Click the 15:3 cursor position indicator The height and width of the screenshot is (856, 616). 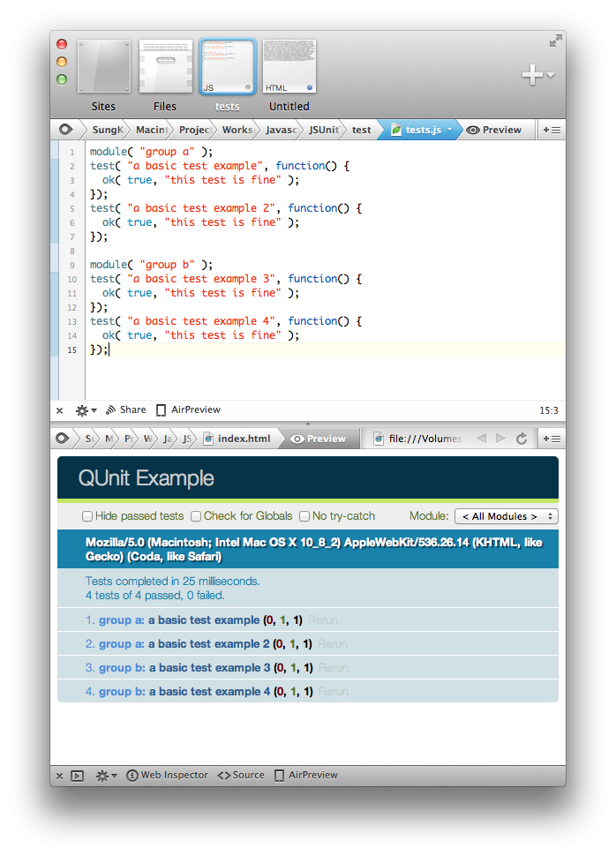[549, 410]
